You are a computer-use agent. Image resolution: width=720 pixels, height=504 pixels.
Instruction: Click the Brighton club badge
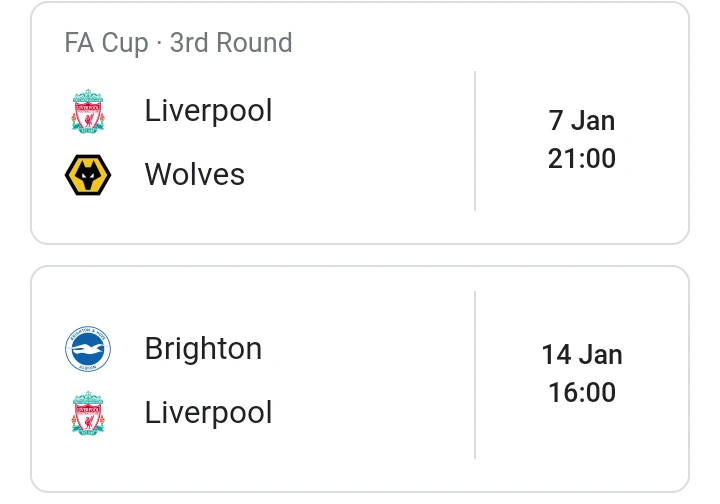pos(88,349)
